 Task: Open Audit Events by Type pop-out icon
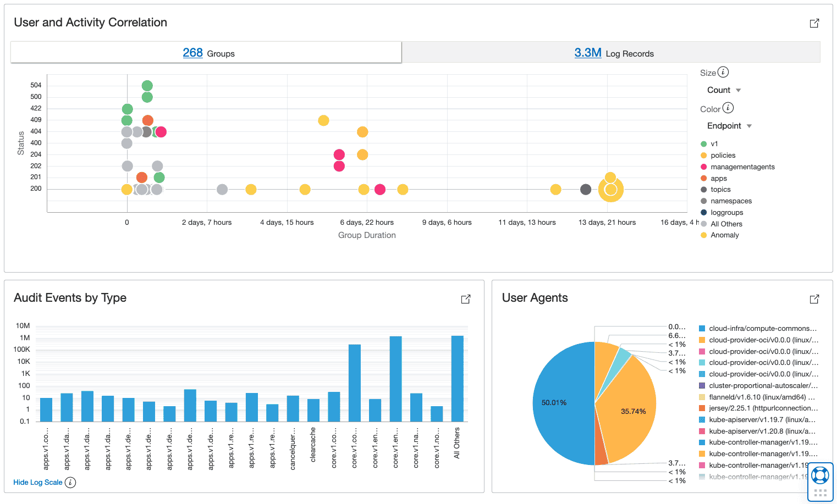click(x=466, y=299)
